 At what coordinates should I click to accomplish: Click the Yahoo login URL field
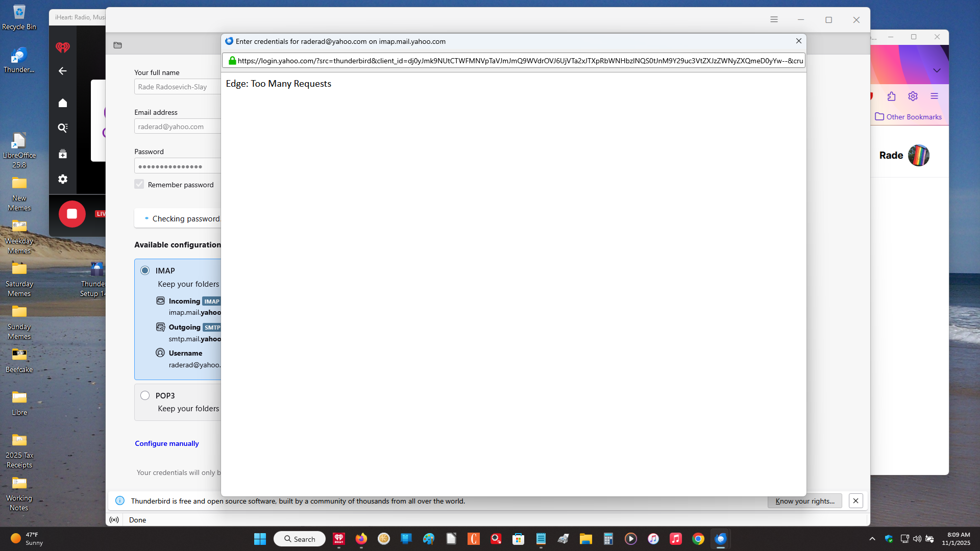pyautogui.click(x=520, y=61)
